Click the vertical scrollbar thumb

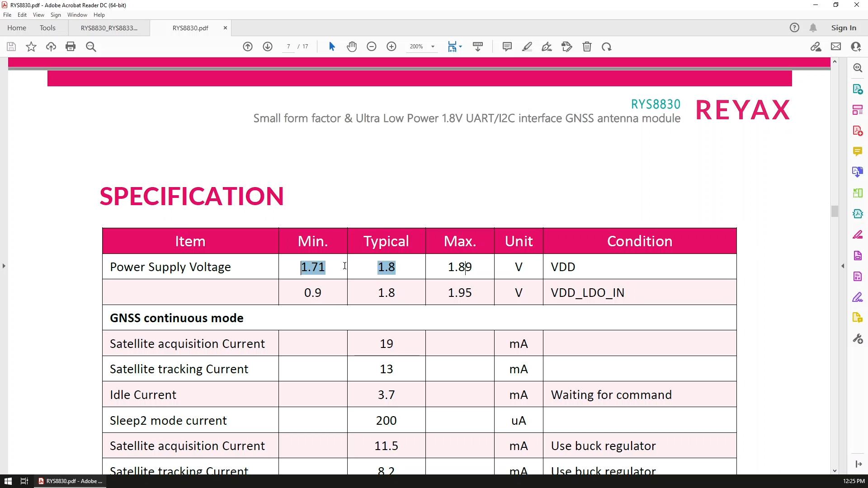835,211
